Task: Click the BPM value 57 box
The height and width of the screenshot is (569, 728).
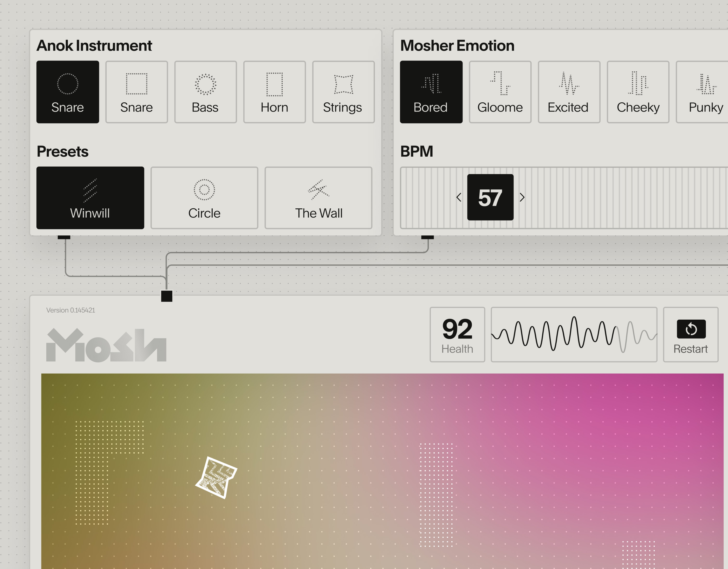Action: [490, 197]
